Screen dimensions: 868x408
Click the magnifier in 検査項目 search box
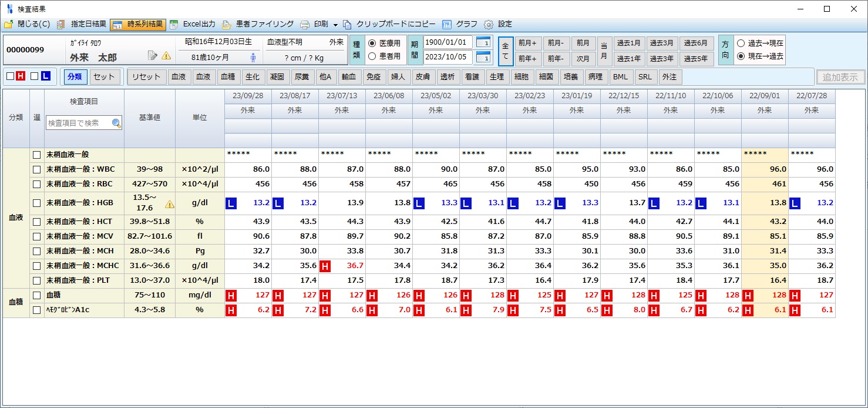116,123
